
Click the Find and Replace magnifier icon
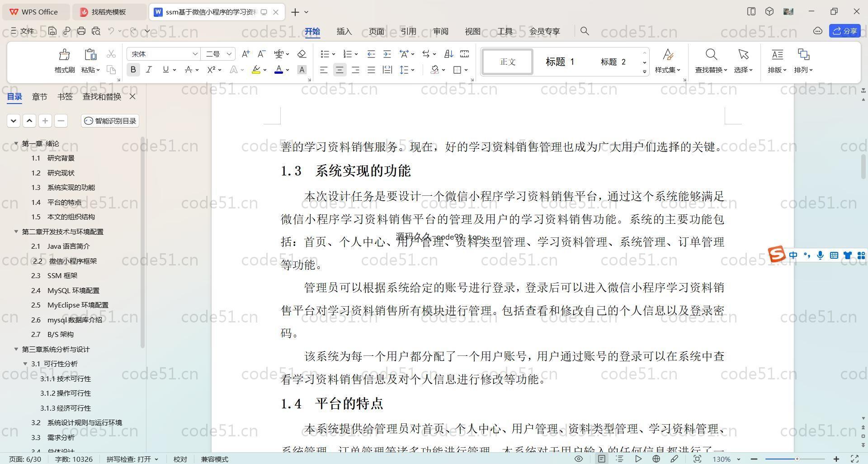pyautogui.click(x=711, y=55)
